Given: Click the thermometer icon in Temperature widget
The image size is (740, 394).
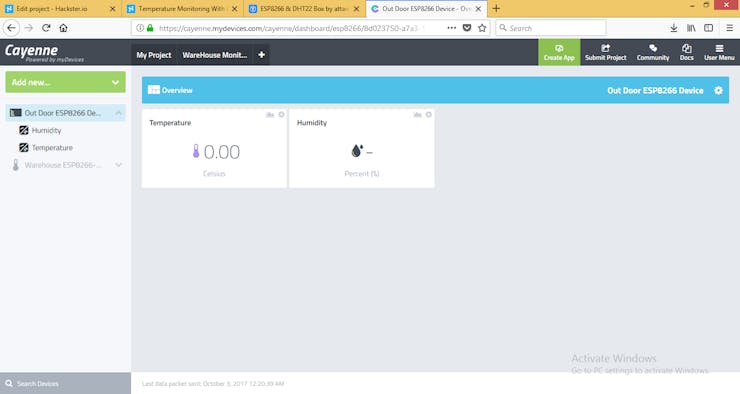Looking at the screenshot, I should [x=196, y=151].
